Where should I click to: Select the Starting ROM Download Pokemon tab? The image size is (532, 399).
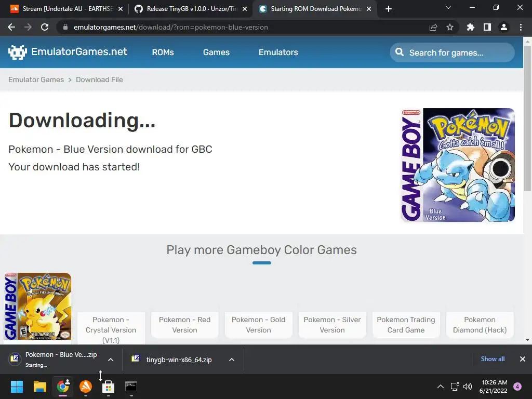314,9
